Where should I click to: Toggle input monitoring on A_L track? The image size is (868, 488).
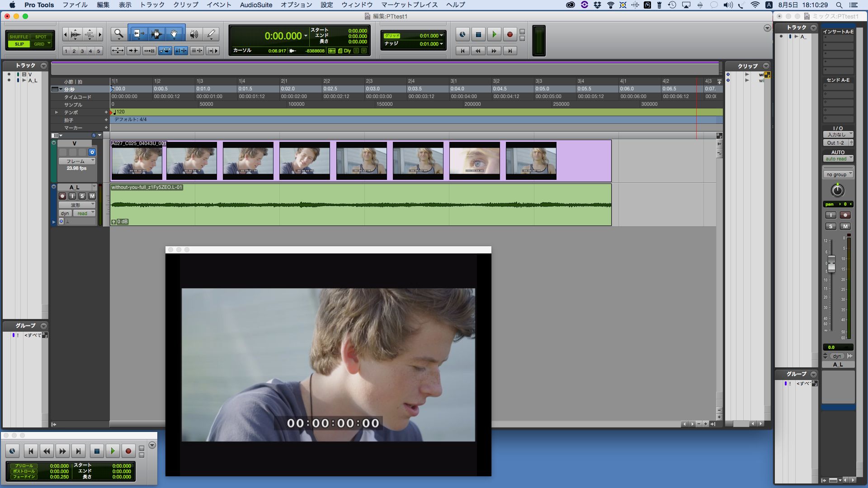(x=72, y=196)
